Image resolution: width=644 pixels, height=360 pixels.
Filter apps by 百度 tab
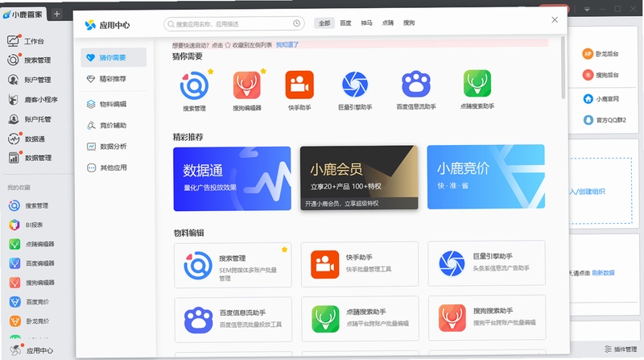[x=345, y=23]
